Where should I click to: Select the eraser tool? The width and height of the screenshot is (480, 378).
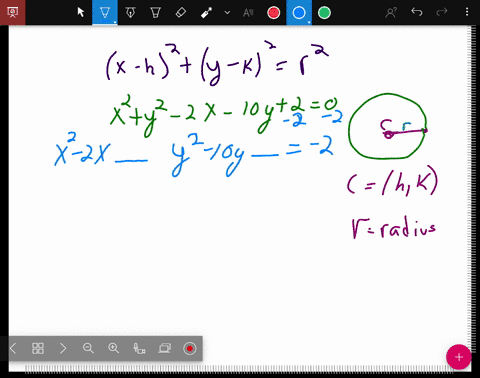tap(181, 13)
